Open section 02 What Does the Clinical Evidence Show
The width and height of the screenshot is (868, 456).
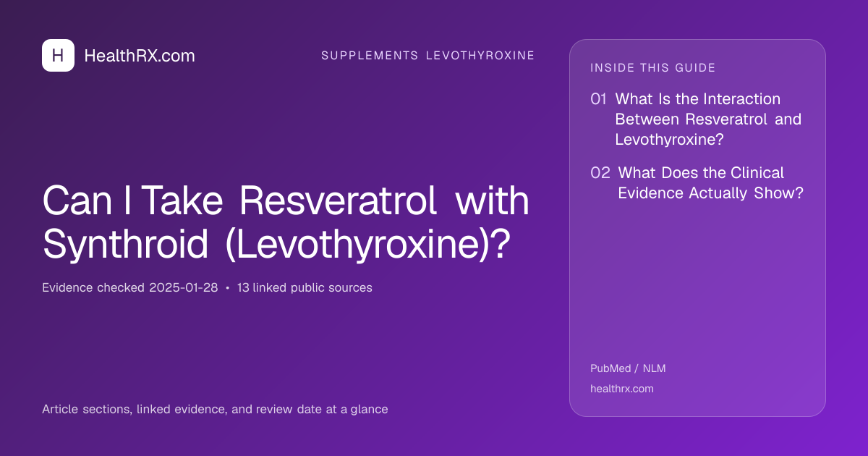click(697, 183)
